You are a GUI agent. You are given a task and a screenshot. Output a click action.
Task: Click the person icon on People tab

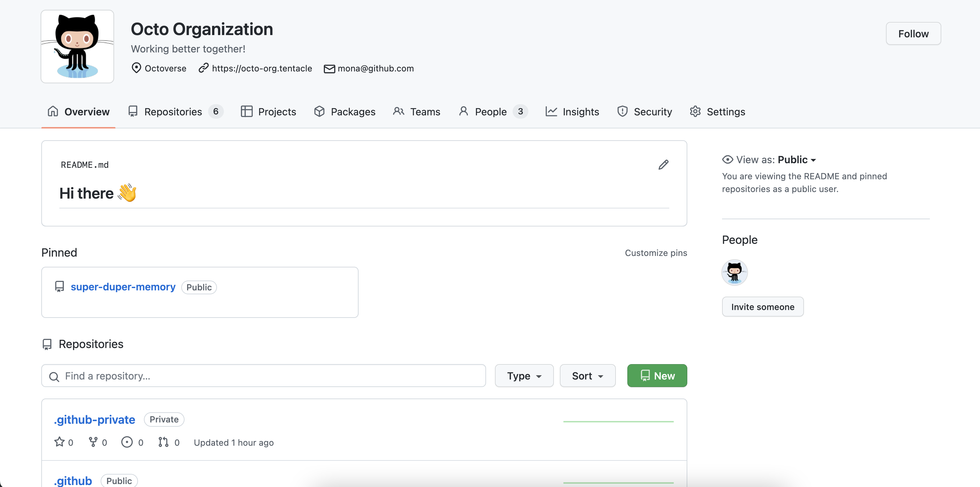pos(463,111)
